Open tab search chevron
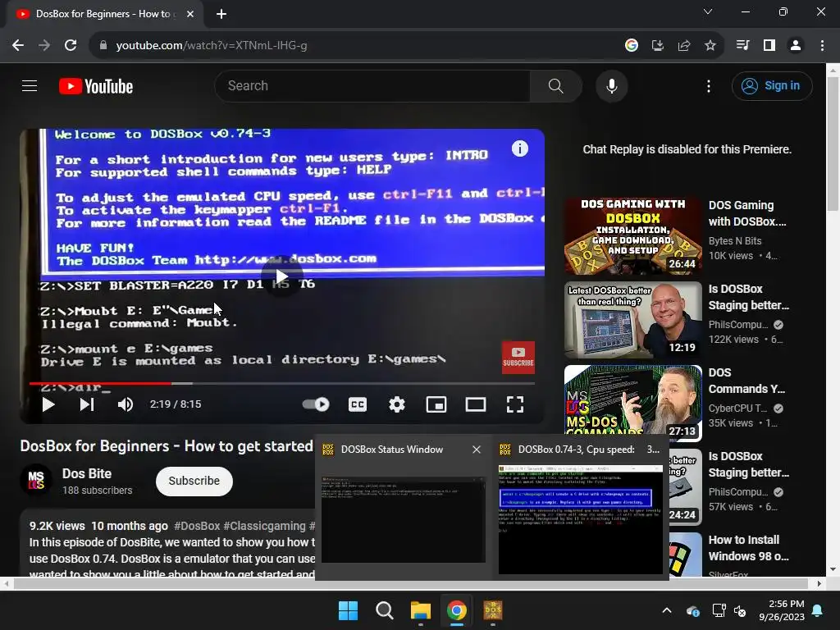 coord(708,11)
